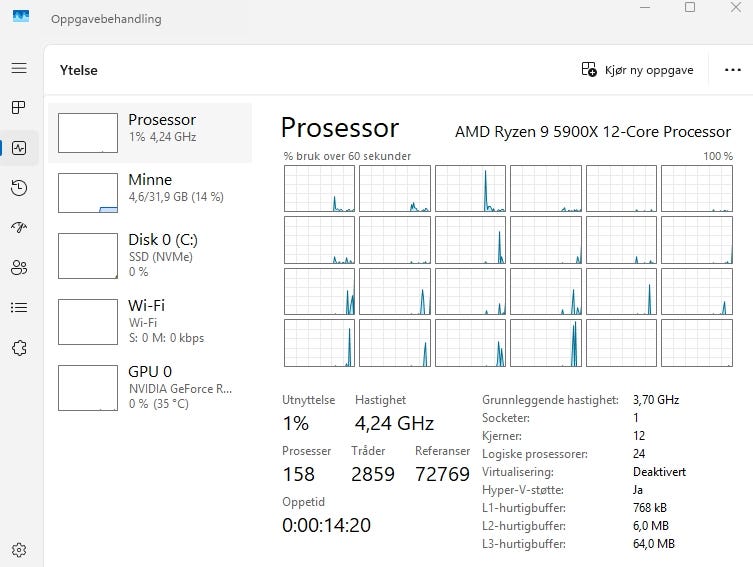Click Kjør ny oppgave button
Viewport: 753px width, 567px height.
pos(637,70)
